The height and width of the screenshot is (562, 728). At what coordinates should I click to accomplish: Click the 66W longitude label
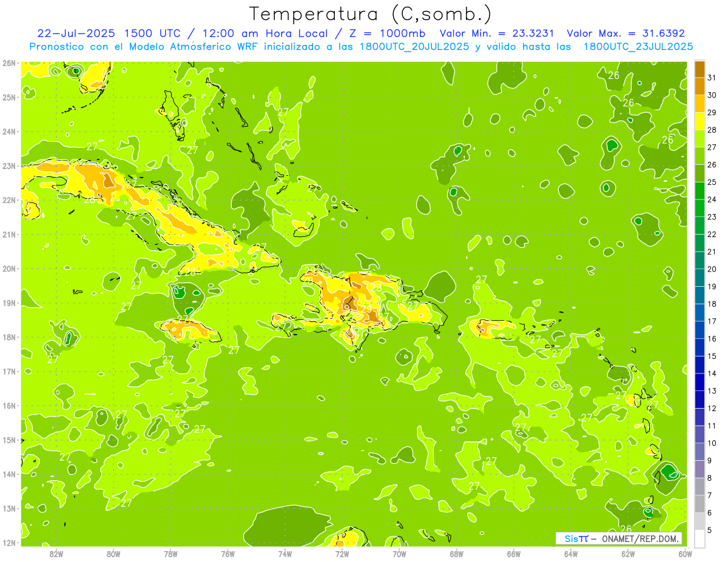(x=514, y=553)
